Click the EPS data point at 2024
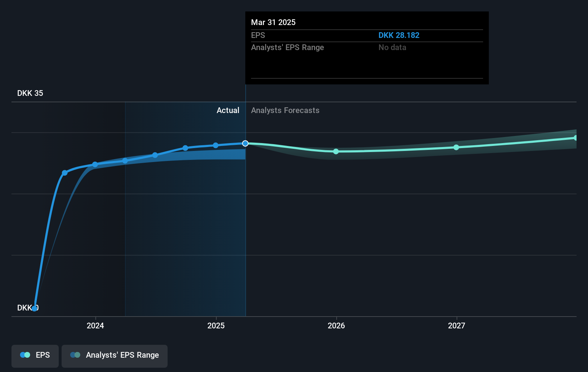This screenshot has width=588, height=372. 95,165
